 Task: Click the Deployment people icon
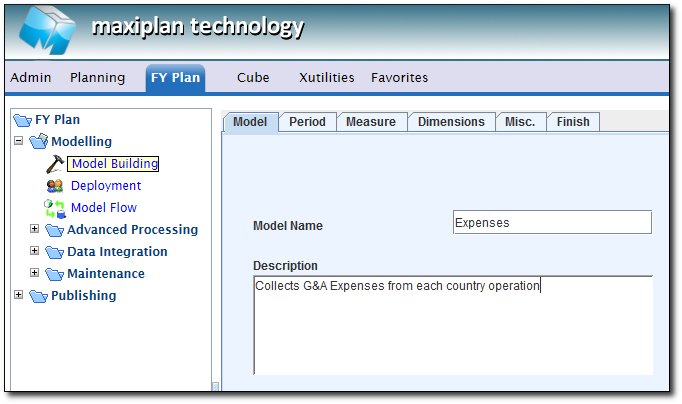click(55, 186)
